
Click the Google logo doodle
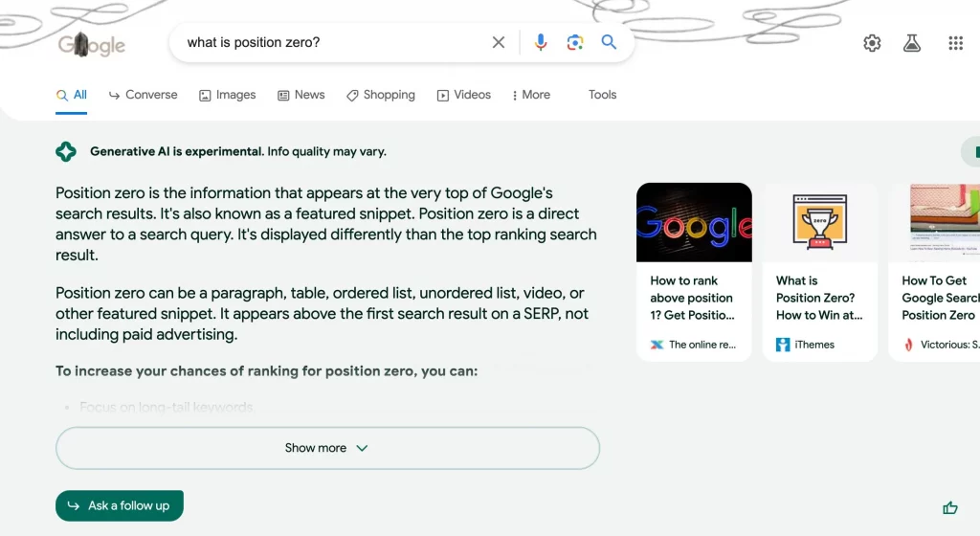(x=92, y=44)
